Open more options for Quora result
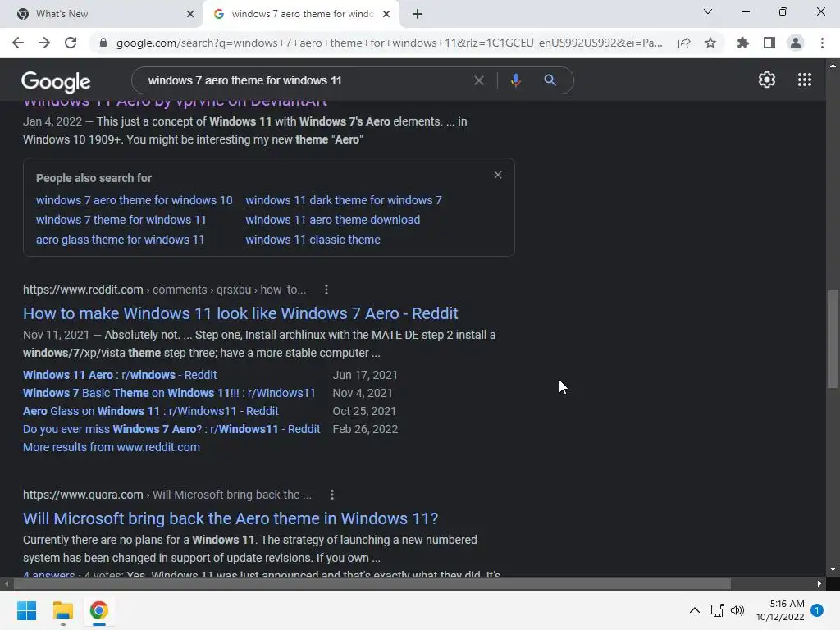Screen dimensions: 840x630 332,495
